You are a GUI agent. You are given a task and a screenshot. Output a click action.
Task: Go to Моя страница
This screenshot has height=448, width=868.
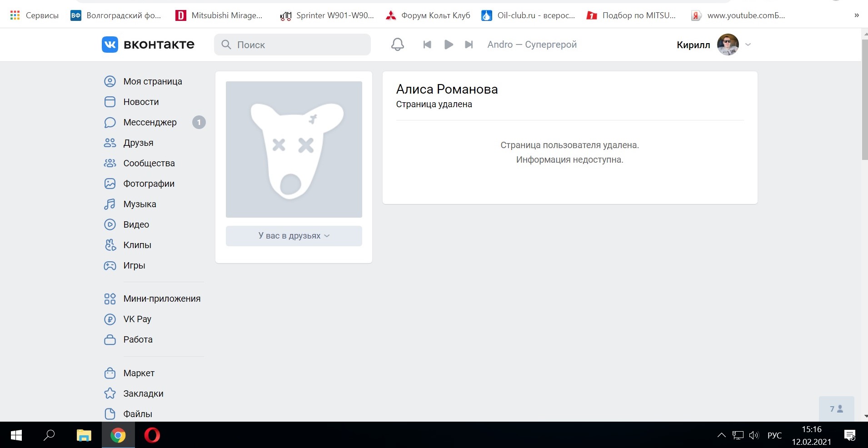(x=152, y=81)
